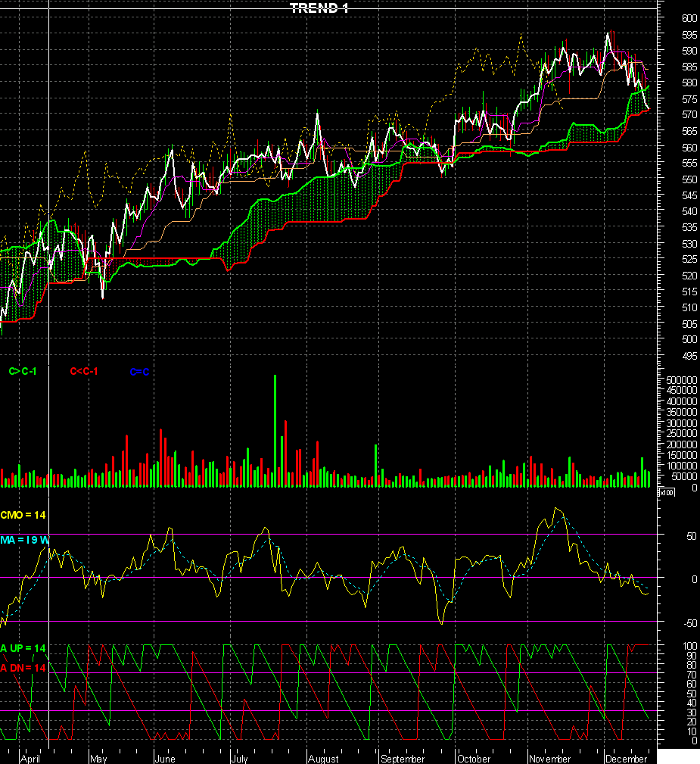This screenshot has height=764, width=700.
Task: Click the 570 price scale value
Action: pyautogui.click(x=689, y=114)
